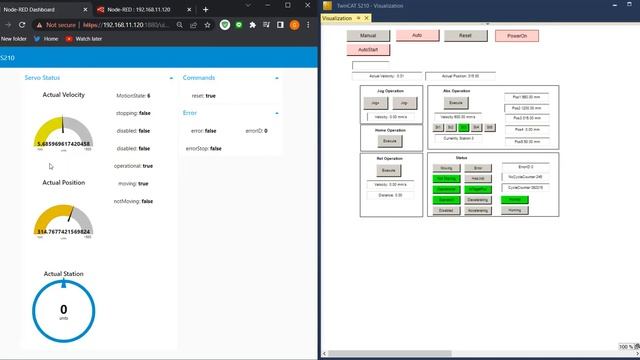Open the Twitter Home bookmark
The width and height of the screenshot is (640, 360).
coord(46,39)
